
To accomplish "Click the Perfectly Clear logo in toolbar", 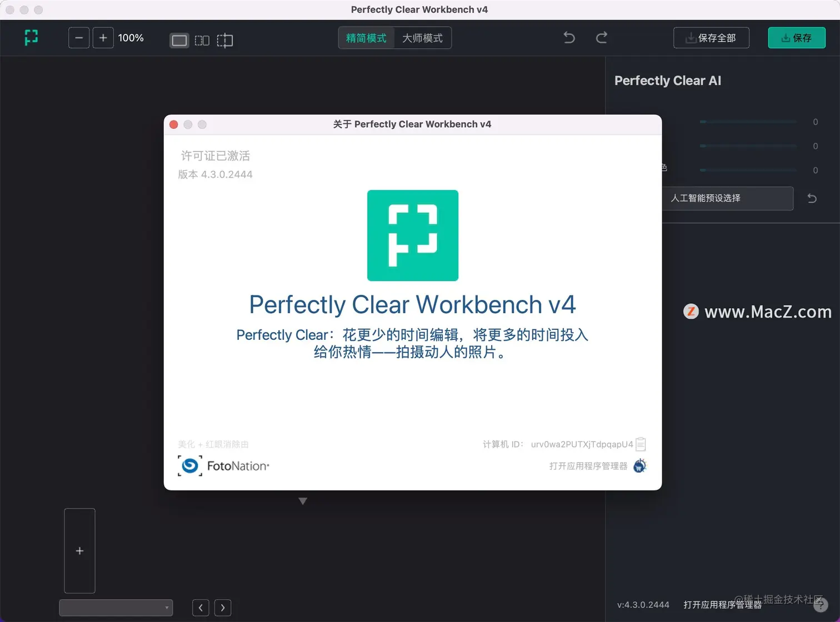I will click(x=31, y=38).
